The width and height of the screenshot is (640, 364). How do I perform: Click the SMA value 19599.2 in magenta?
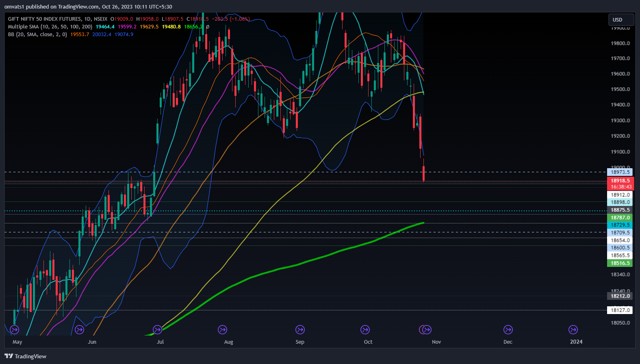(127, 27)
